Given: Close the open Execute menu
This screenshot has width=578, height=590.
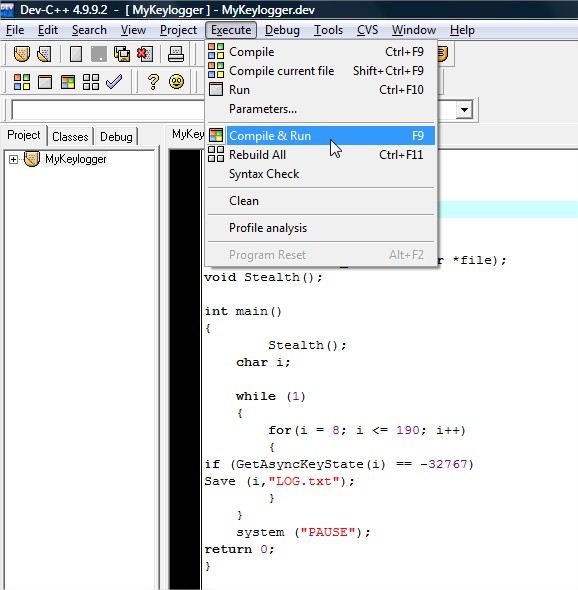Looking at the screenshot, I should [x=231, y=30].
